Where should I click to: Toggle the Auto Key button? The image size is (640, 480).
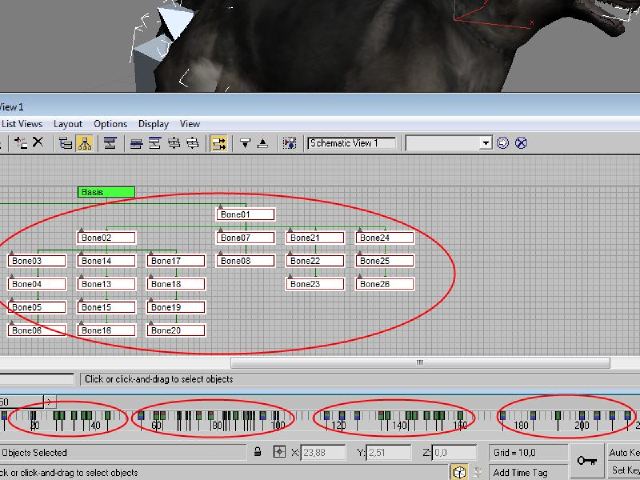624,452
